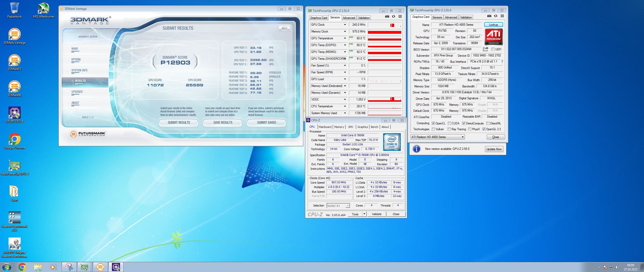Expand the Memory Clock sensor dropdown

pyautogui.click(x=345, y=31)
